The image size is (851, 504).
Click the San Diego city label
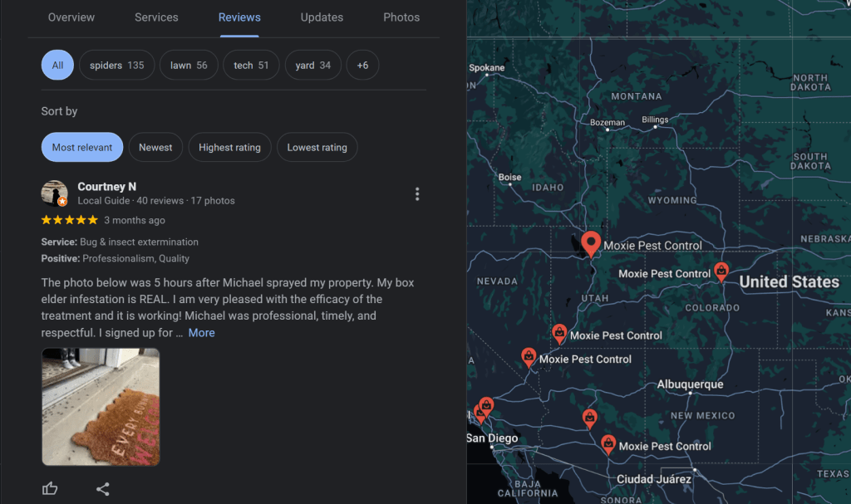[492, 438]
